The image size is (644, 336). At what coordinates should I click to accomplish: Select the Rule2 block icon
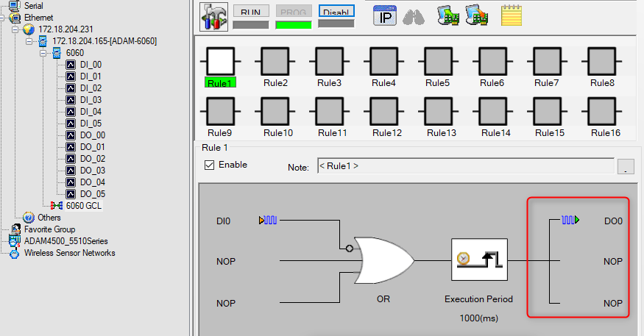pyautogui.click(x=275, y=62)
